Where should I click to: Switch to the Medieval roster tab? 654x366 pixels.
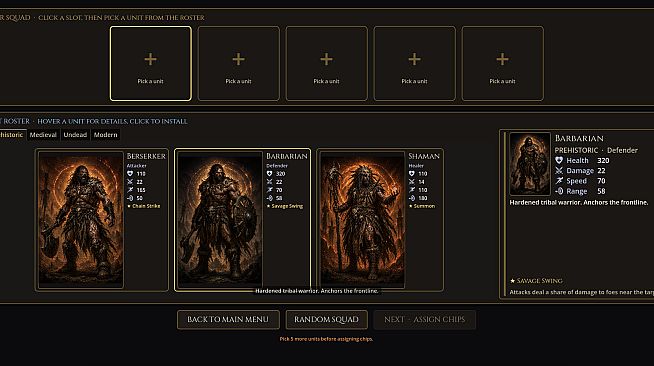(43, 135)
